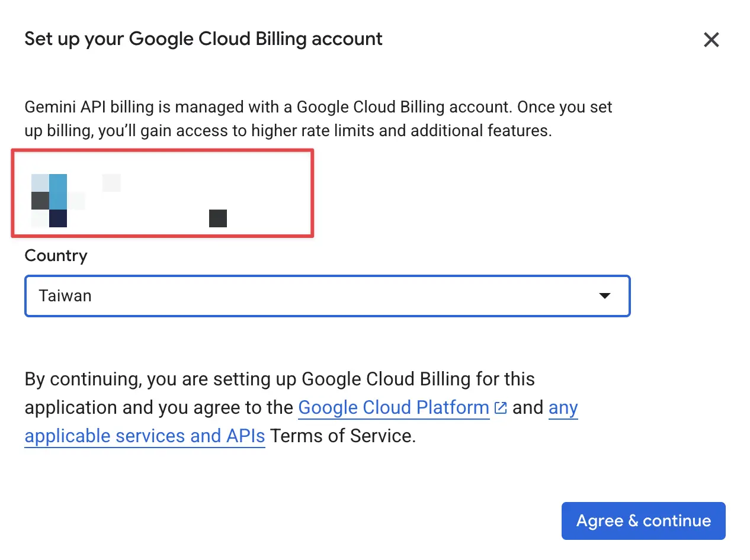Click the dialog title 'Set up your Google Cloud Billing account'

(x=203, y=40)
